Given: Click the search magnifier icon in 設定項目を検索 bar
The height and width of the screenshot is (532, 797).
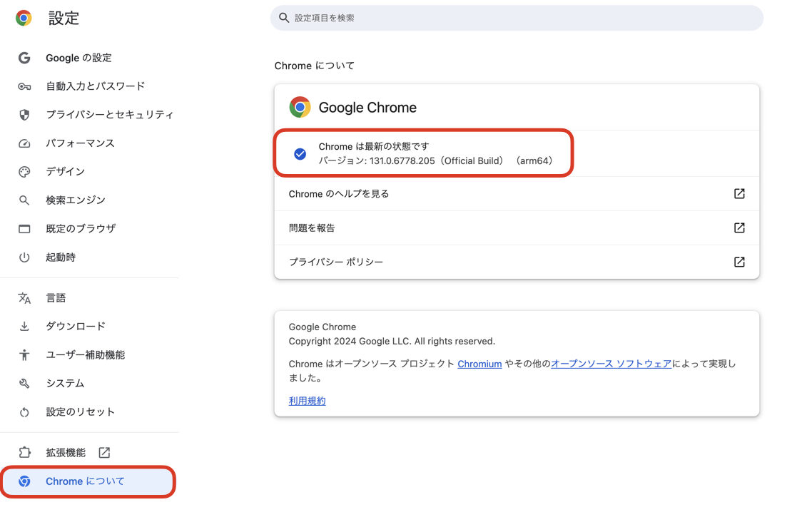Looking at the screenshot, I should 284,18.
